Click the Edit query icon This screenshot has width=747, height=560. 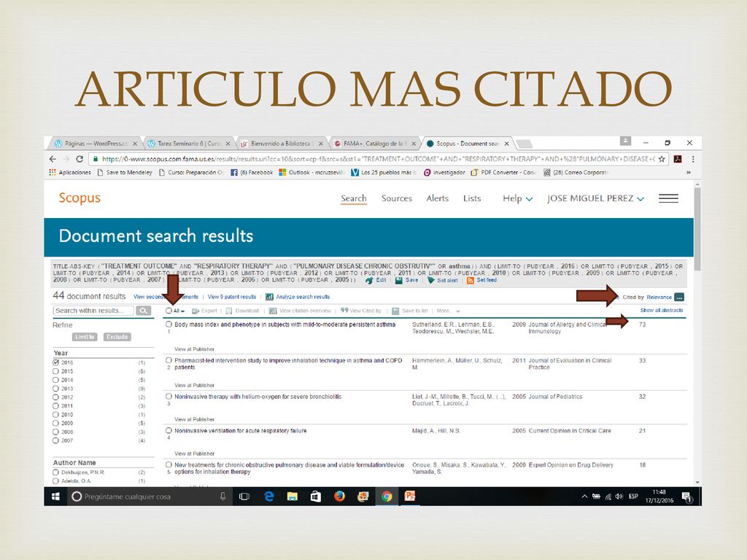pyautogui.click(x=369, y=281)
